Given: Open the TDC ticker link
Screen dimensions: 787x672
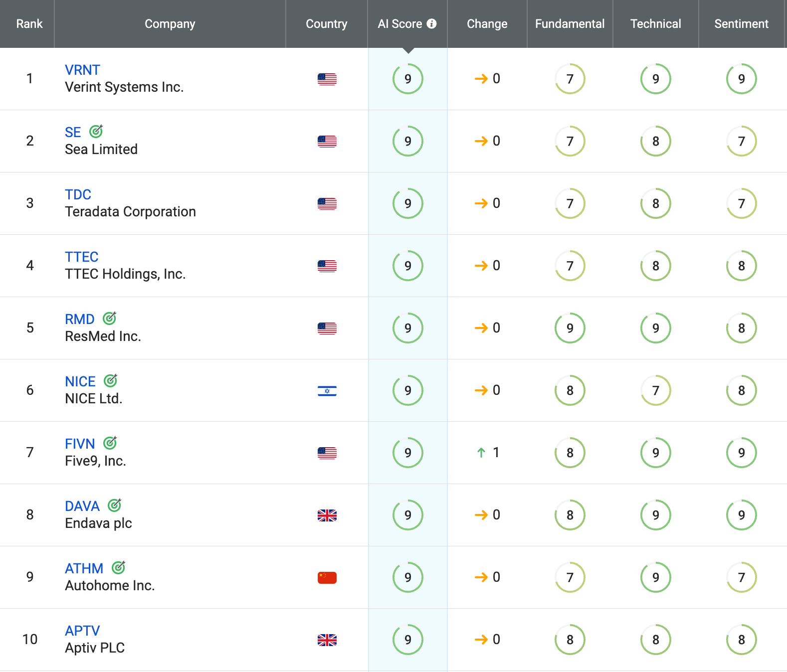Looking at the screenshot, I should [x=78, y=194].
